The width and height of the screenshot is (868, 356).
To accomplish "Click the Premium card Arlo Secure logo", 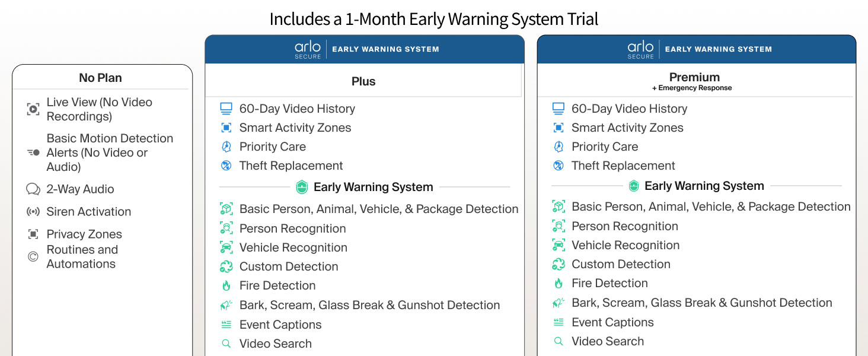I will [640, 50].
